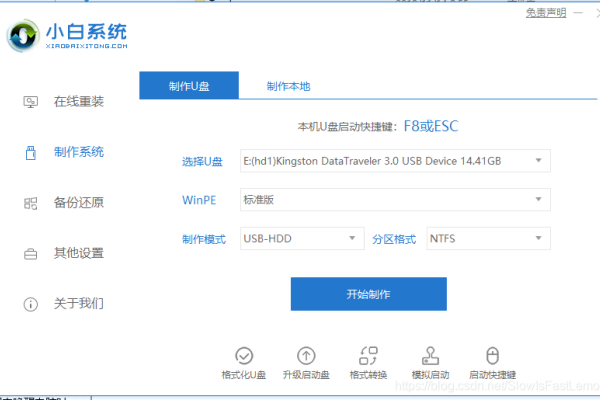
Task: Click the 备份还原 grid icon
Action: pos(31,203)
